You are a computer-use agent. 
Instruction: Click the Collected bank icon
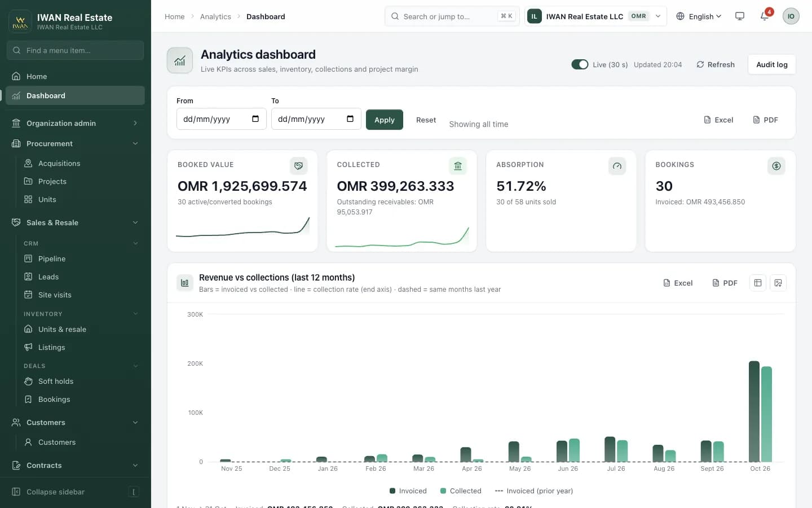(x=458, y=166)
